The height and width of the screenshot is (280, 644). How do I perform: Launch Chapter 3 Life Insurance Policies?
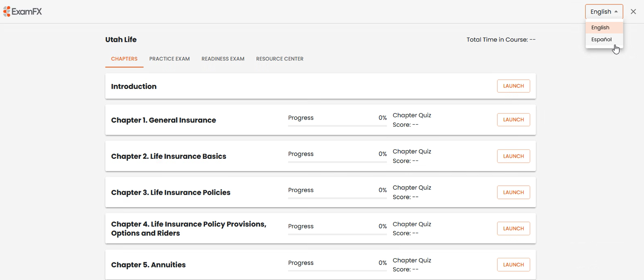(x=513, y=192)
